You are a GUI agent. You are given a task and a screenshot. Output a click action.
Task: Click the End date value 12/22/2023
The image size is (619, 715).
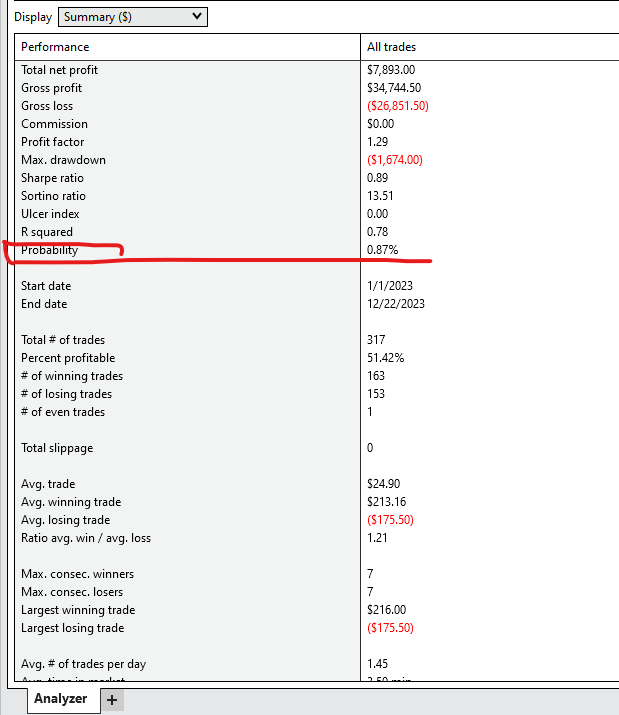click(395, 304)
